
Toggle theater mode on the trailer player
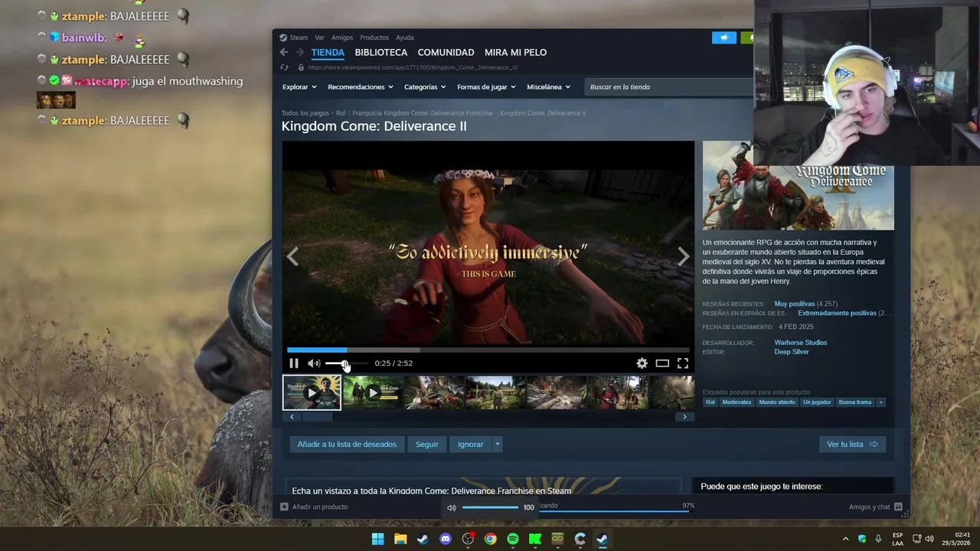(662, 364)
